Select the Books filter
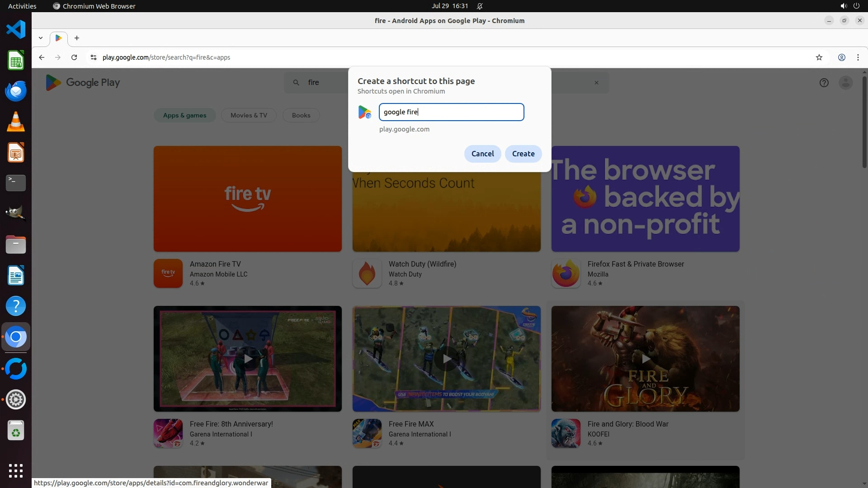The image size is (868, 488). point(301,115)
